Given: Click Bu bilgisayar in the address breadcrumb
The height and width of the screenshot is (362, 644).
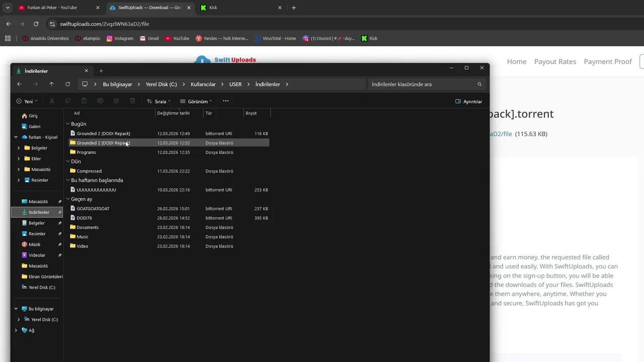Looking at the screenshot, I should pos(117,84).
